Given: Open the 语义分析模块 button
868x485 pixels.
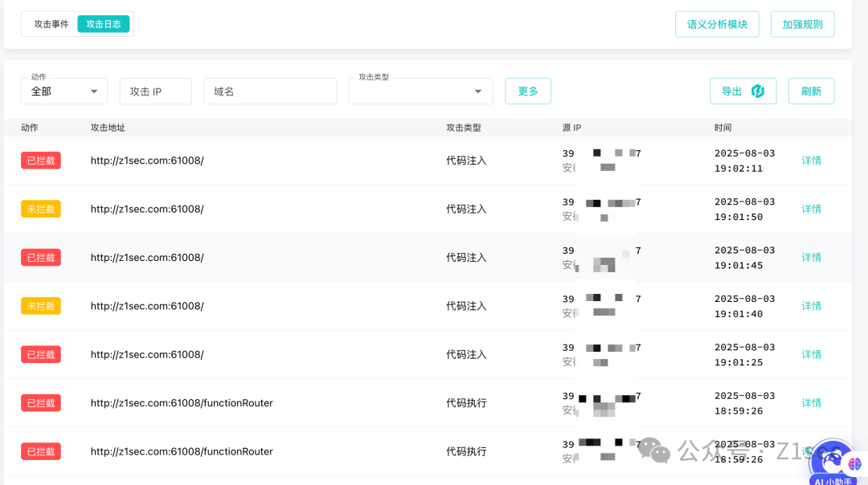Looking at the screenshot, I should tap(717, 24).
